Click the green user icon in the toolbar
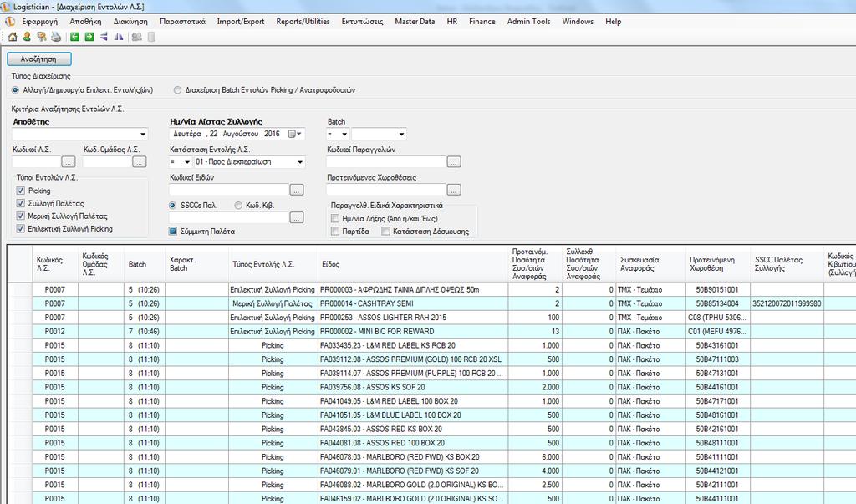Viewport: 856px width, 504px height. click(x=27, y=37)
